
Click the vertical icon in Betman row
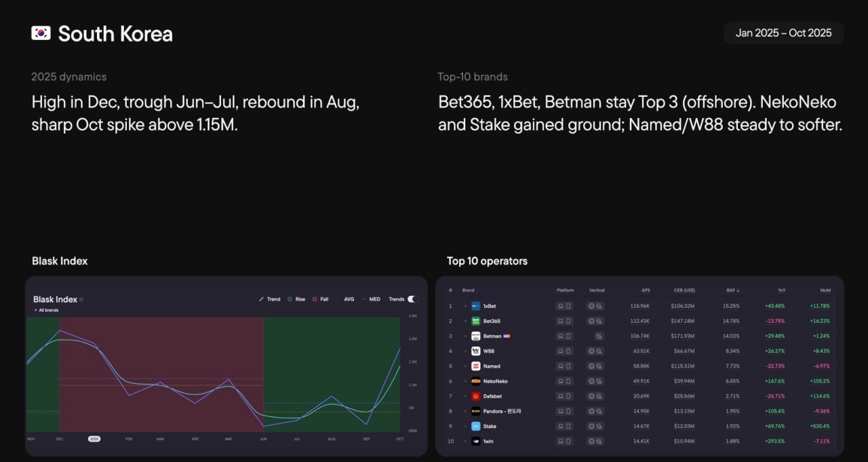[x=599, y=336]
